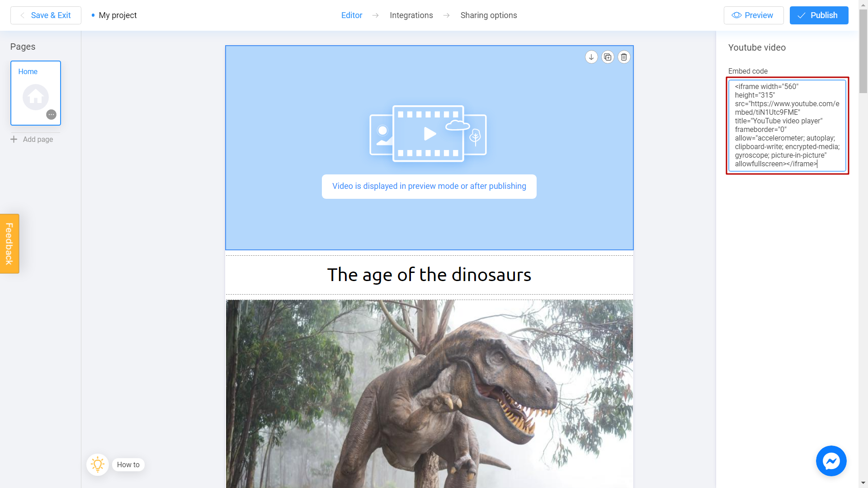Click the page vertical scrollbar

point(863,51)
